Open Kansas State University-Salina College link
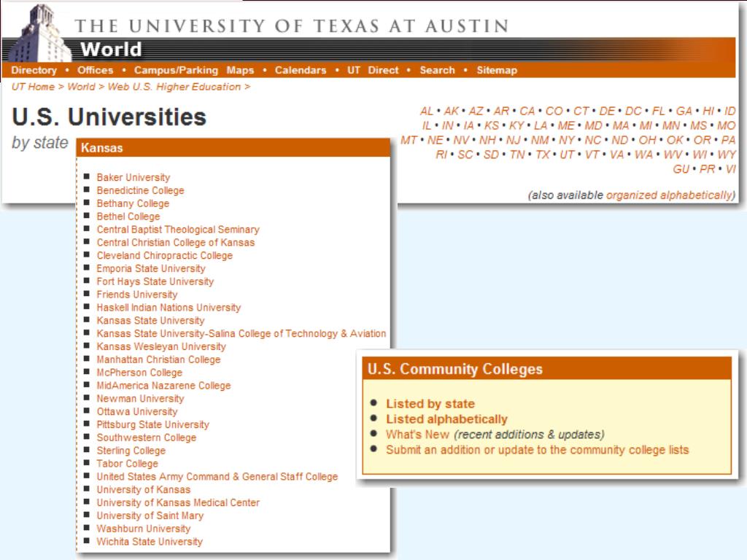 pos(241,333)
